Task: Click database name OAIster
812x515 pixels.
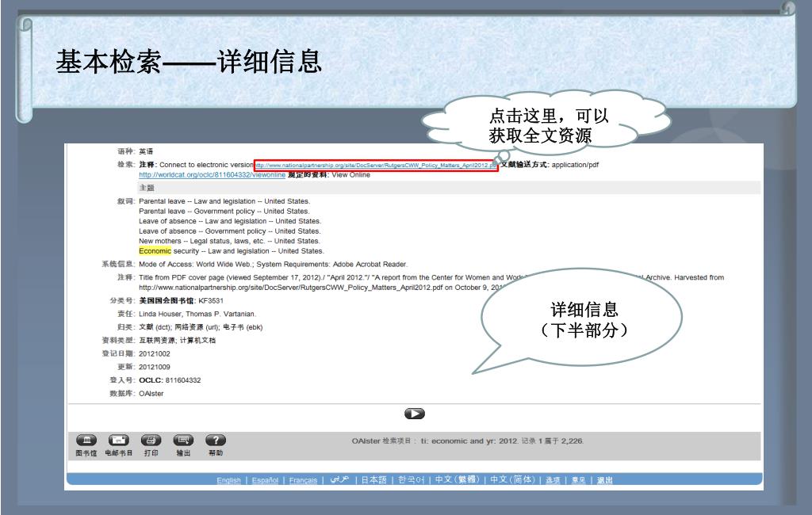Action: 151,394
